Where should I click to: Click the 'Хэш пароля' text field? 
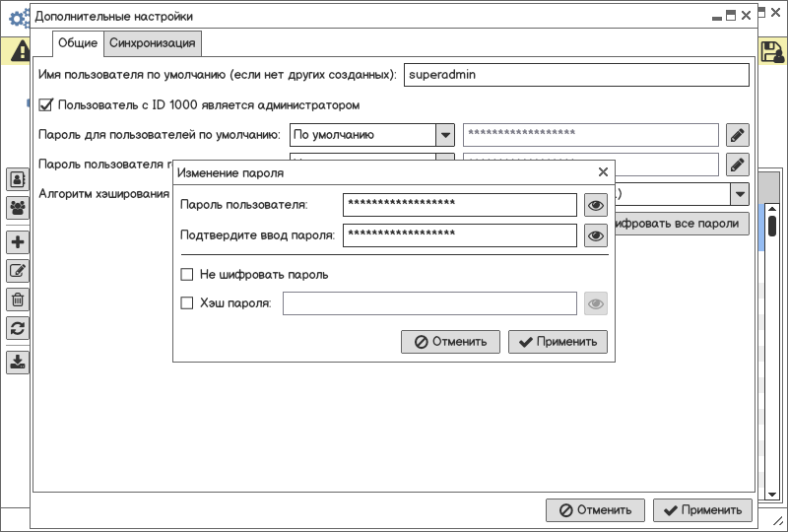[429, 303]
